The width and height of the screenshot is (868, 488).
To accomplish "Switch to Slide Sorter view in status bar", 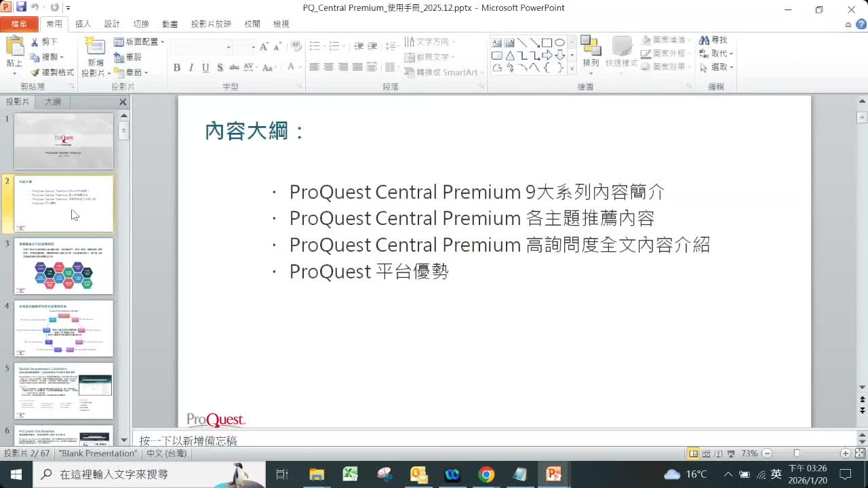I will click(706, 453).
